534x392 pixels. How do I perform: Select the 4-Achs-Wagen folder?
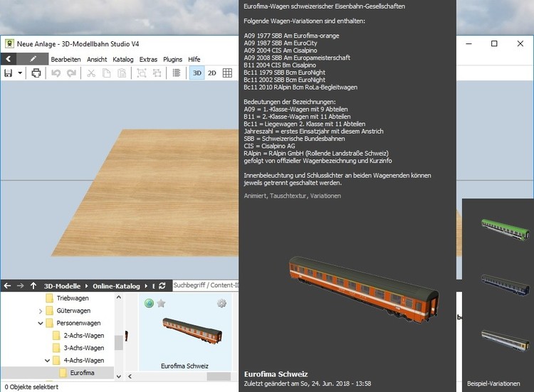[x=84, y=361]
